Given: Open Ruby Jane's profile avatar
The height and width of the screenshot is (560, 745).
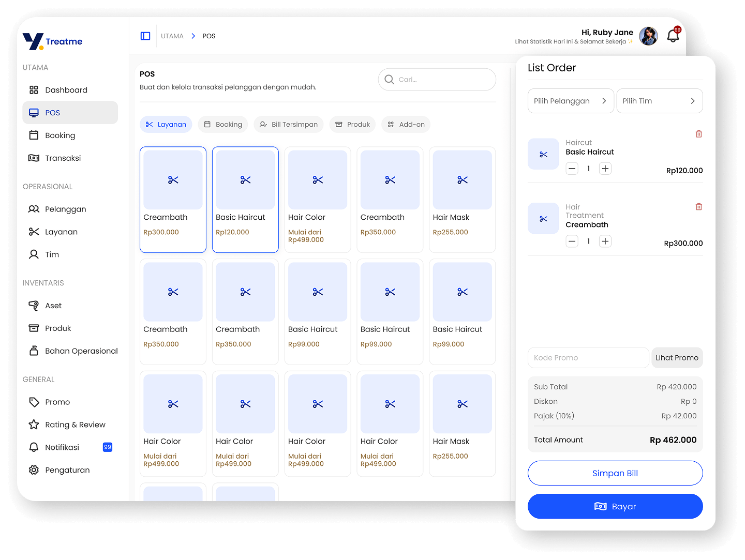Looking at the screenshot, I should click(x=648, y=36).
